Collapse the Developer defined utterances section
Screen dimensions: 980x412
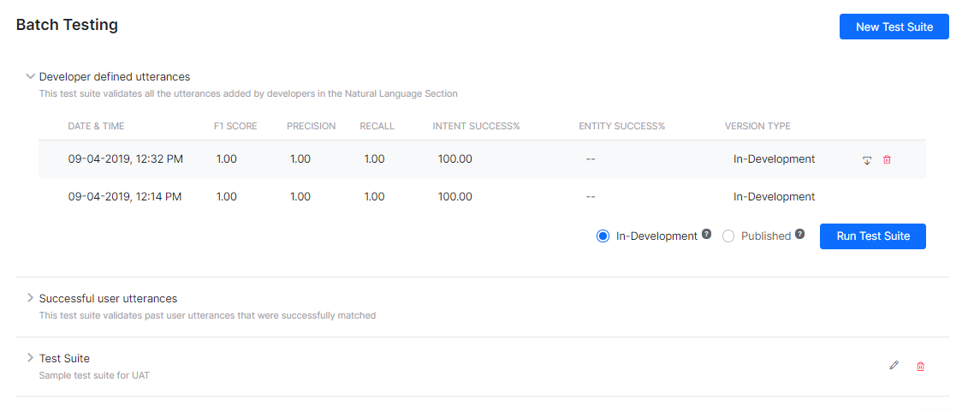pos(31,76)
